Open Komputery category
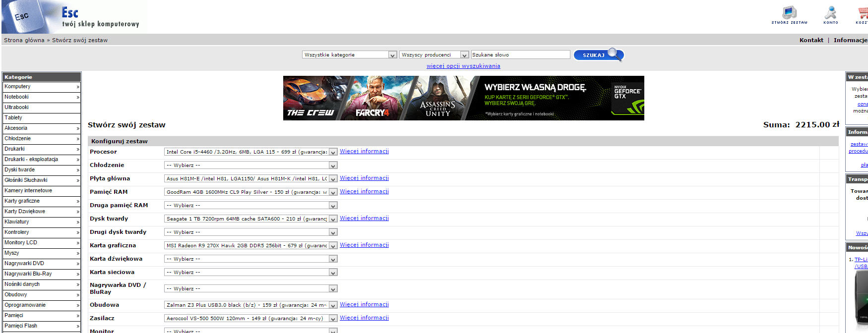 pos(42,87)
